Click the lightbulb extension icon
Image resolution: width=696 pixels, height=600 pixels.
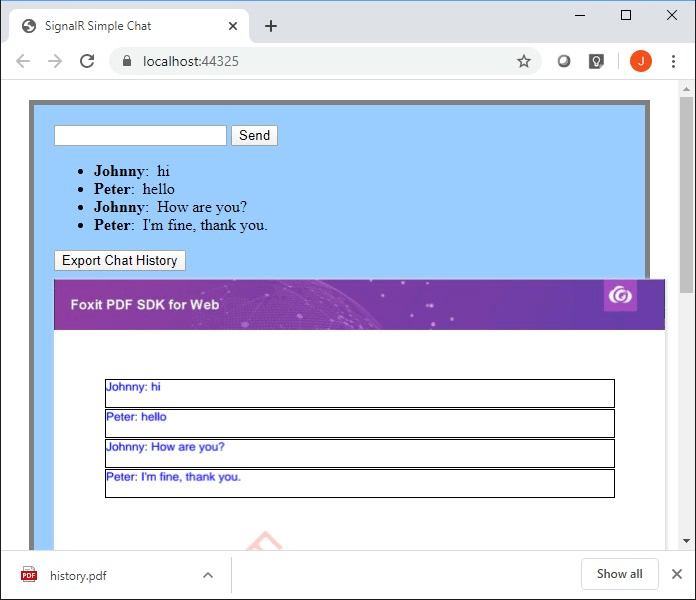[596, 61]
